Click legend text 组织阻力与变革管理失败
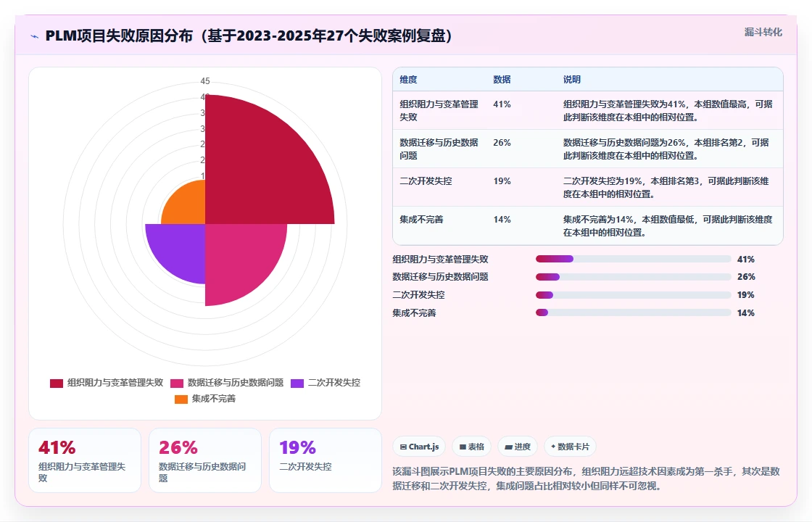The width and height of the screenshot is (812, 522). pos(115,383)
